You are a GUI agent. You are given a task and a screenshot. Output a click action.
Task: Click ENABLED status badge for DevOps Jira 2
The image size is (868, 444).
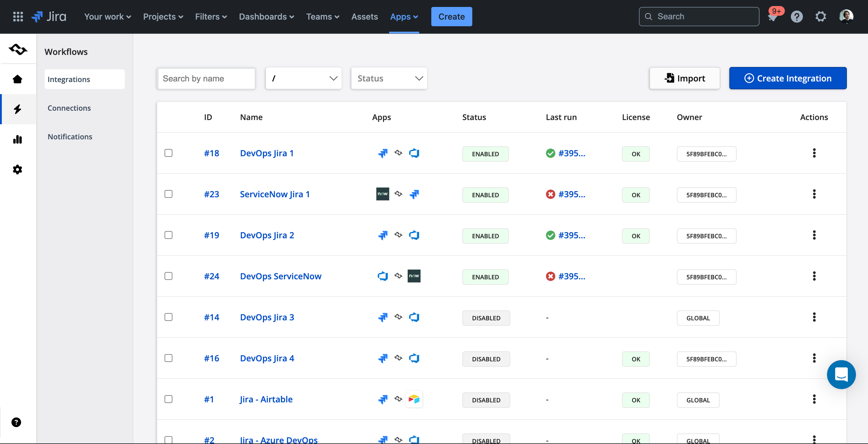(485, 236)
